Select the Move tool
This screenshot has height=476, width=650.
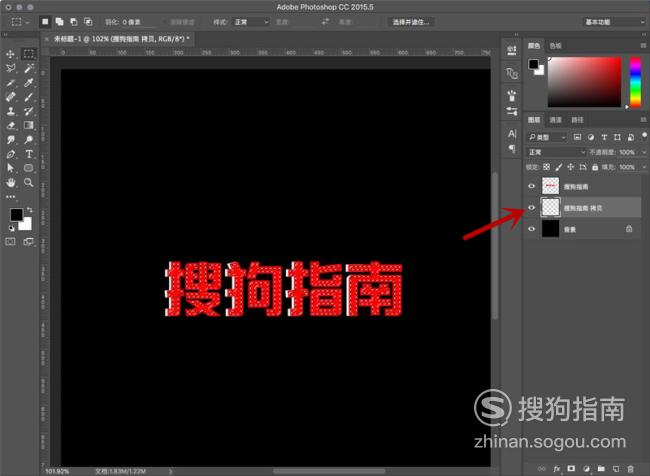coord(10,54)
